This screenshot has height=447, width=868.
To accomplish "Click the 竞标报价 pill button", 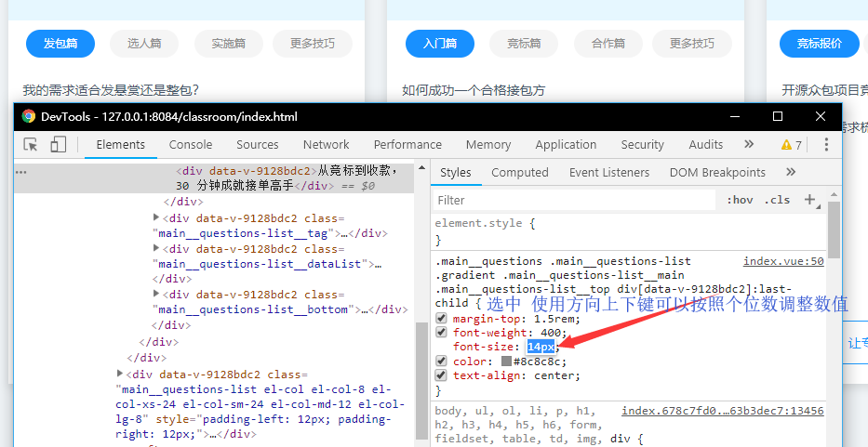I will pyautogui.click(x=820, y=44).
